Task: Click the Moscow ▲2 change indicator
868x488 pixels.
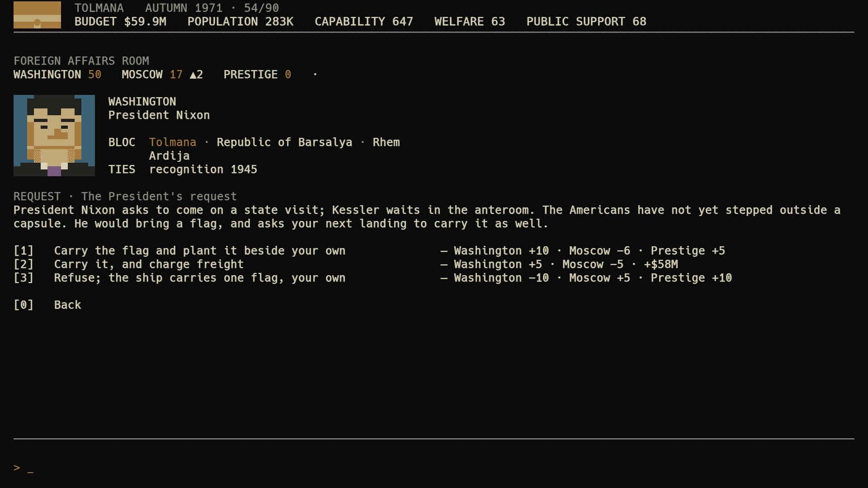Action: [x=196, y=75]
